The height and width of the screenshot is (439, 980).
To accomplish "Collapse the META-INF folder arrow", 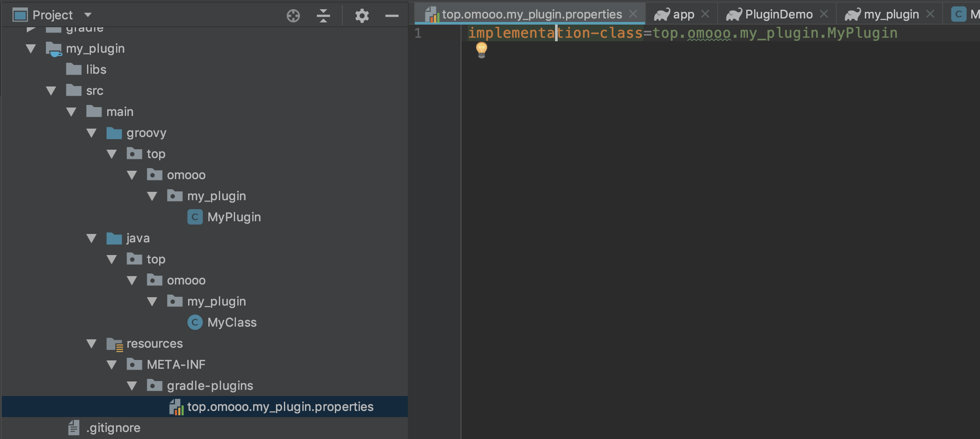I will click(x=112, y=364).
